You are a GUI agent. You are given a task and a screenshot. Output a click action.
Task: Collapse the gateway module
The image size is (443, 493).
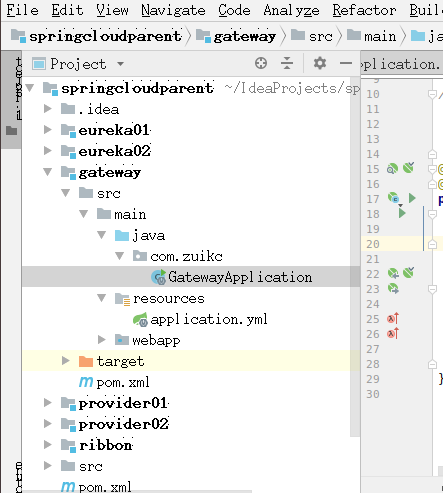coord(48,172)
